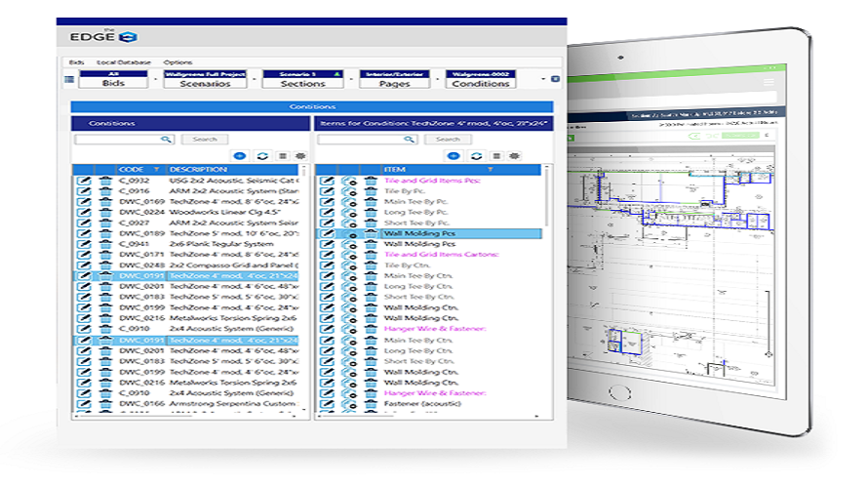Refresh the Items list
The width and height of the screenshot is (868, 488).
476,155
